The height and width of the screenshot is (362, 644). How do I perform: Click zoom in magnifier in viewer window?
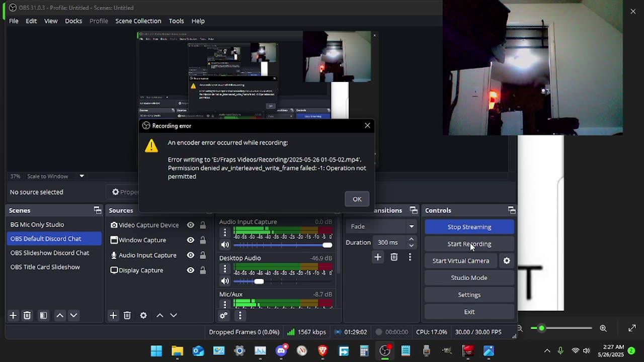click(603, 328)
